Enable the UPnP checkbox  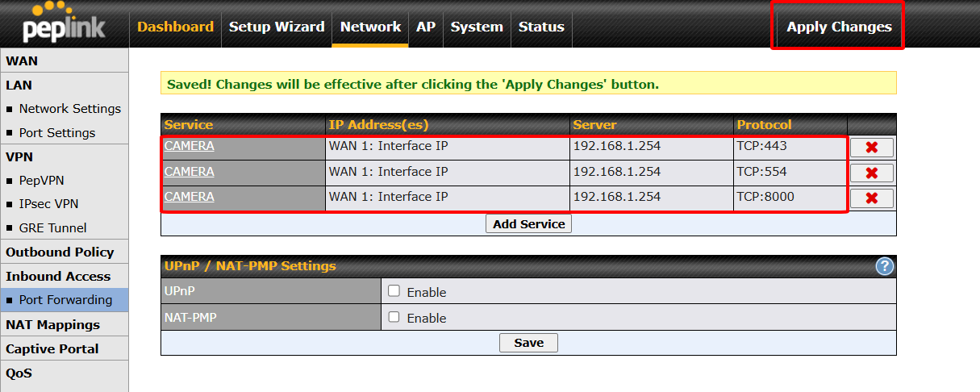[394, 291]
